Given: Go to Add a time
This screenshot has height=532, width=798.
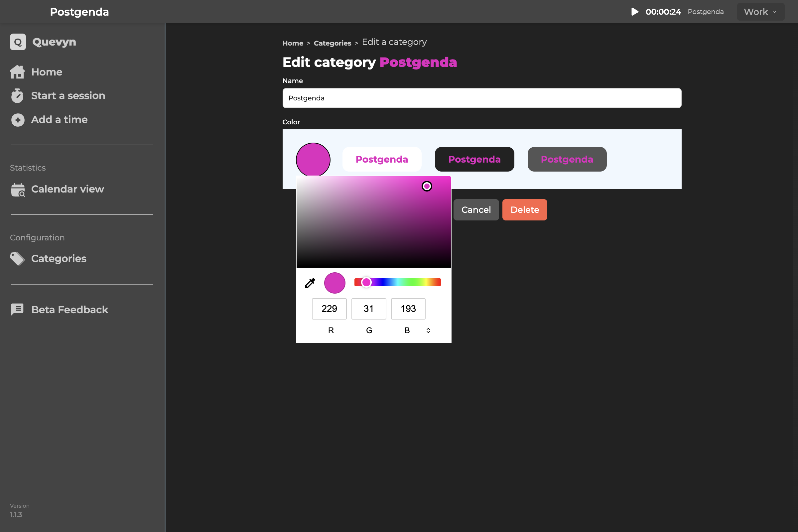Looking at the screenshot, I should pos(60,120).
